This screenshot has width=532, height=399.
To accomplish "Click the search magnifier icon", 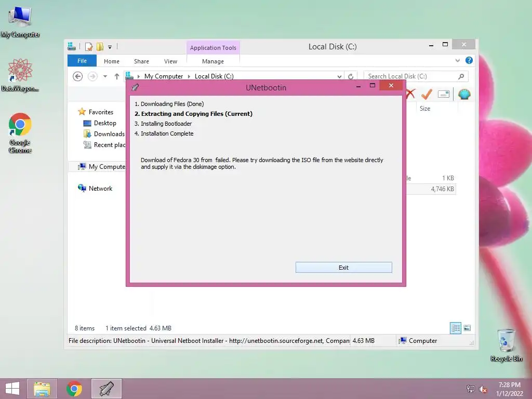I will 461,76.
